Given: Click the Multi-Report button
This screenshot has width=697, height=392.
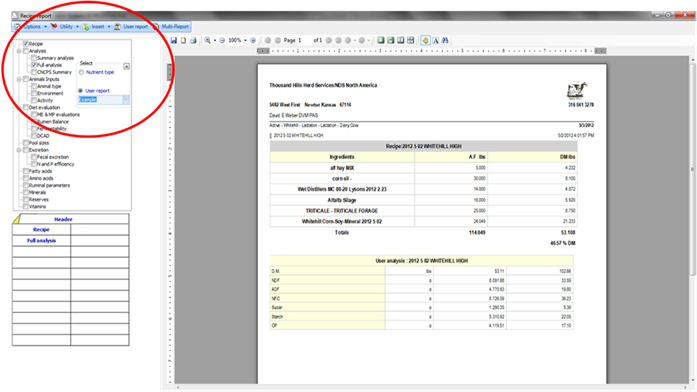Looking at the screenshot, I should pyautogui.click(x=171, y=27).
